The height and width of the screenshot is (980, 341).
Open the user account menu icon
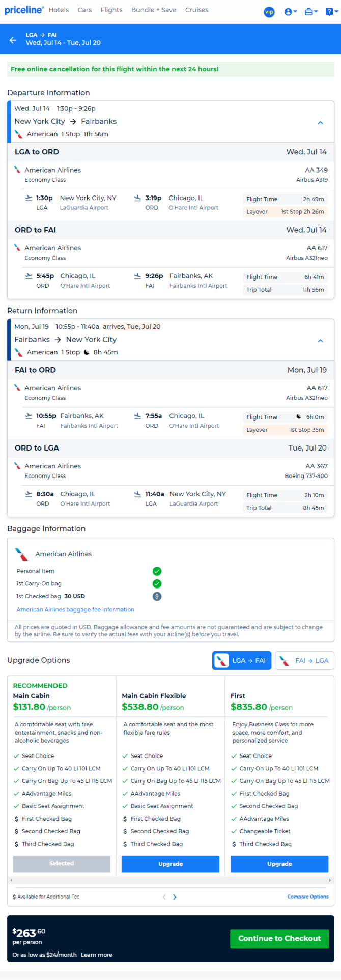291,12
